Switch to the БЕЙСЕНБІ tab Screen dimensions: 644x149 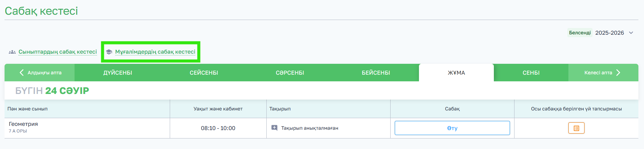[x=376, y=73]
